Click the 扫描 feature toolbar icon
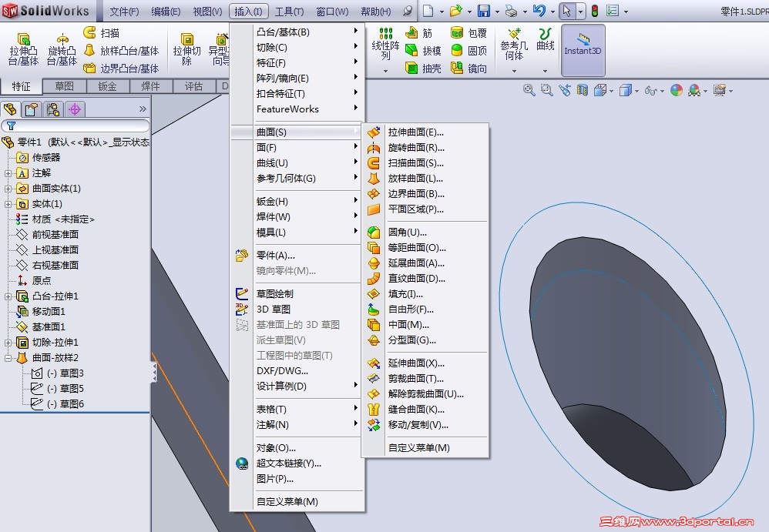Viewport: 769px width, 532px height. (89, 33)
